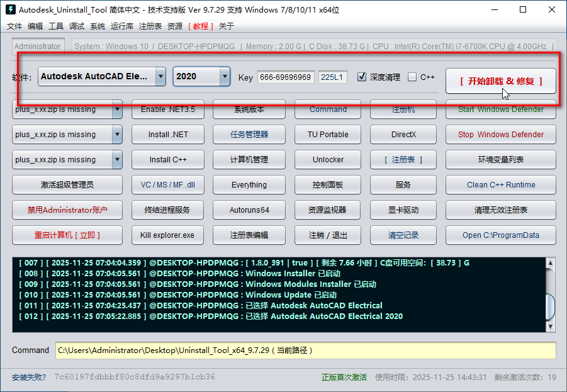
Task: Click the Key field containing 666-69696969
Action: 286,77
